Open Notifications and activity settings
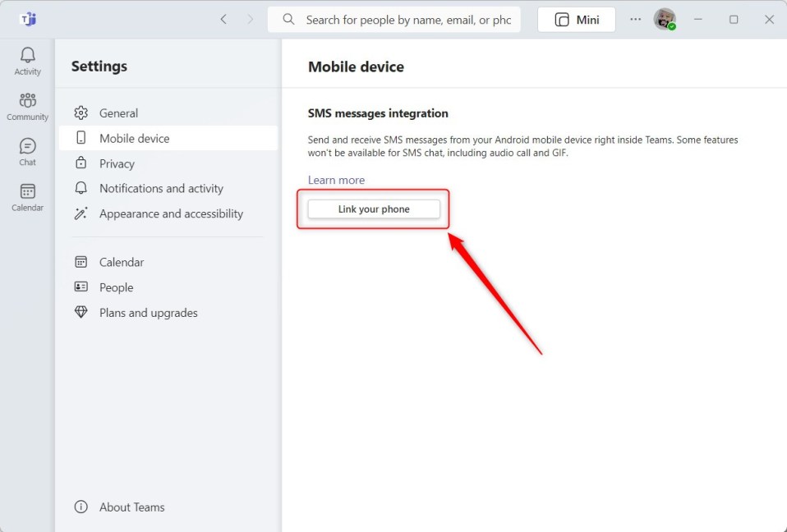Screen dimensions: 787x532 [x=160, y=188]
